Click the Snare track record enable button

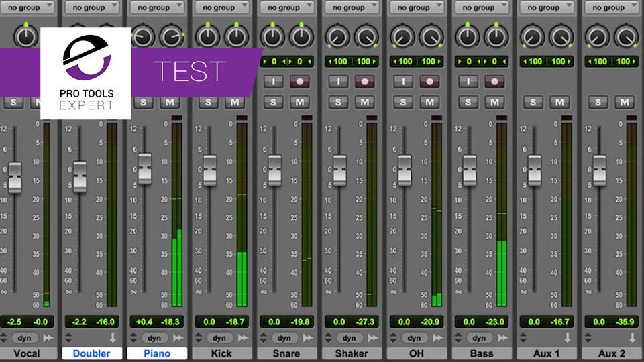pos(300,82)
